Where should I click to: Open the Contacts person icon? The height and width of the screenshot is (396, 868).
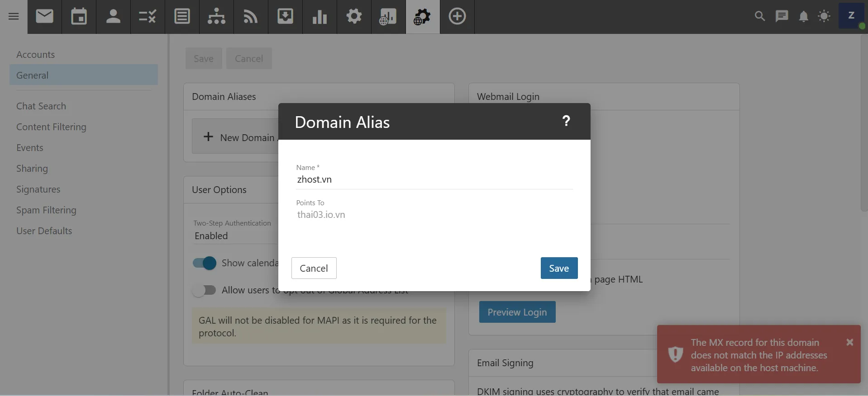(x=113, y=17)
